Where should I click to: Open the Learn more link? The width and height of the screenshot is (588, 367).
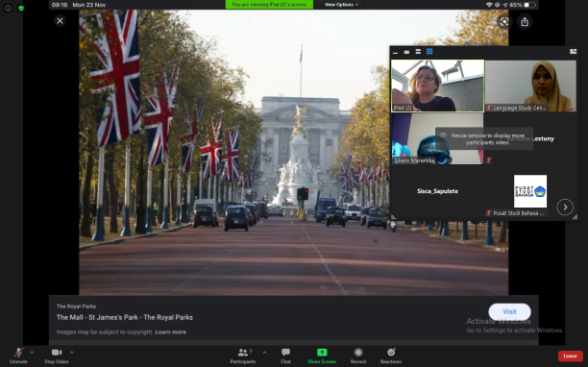(171, 331)
